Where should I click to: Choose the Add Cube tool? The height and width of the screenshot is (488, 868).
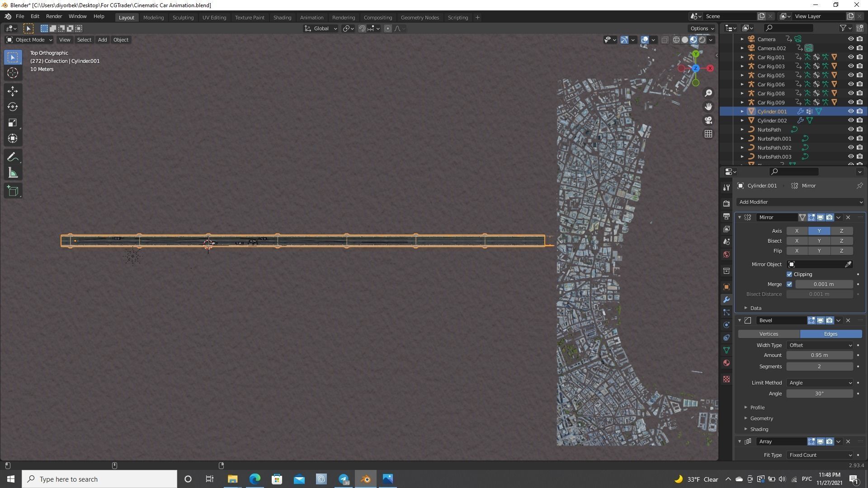[13, 191]
